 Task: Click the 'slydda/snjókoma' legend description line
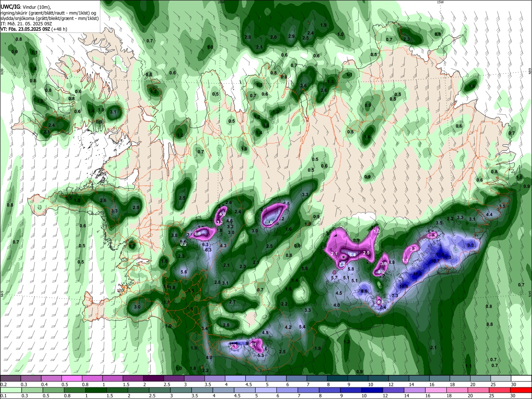click(49, 18)
